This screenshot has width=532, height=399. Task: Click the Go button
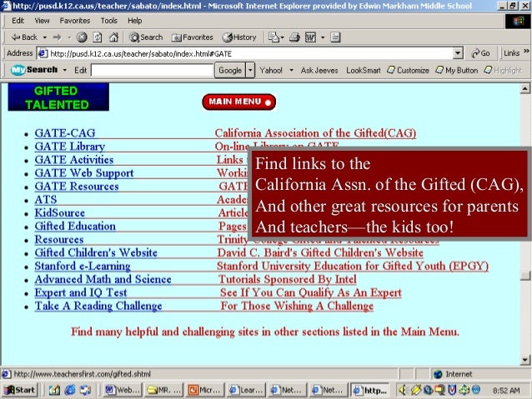[x=481, y=53]
